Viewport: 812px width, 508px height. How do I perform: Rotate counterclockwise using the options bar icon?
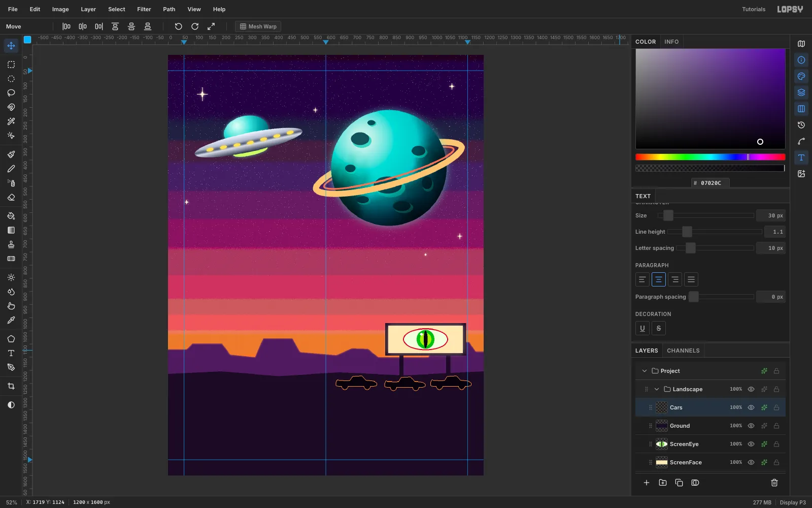(x=179, y=26)
